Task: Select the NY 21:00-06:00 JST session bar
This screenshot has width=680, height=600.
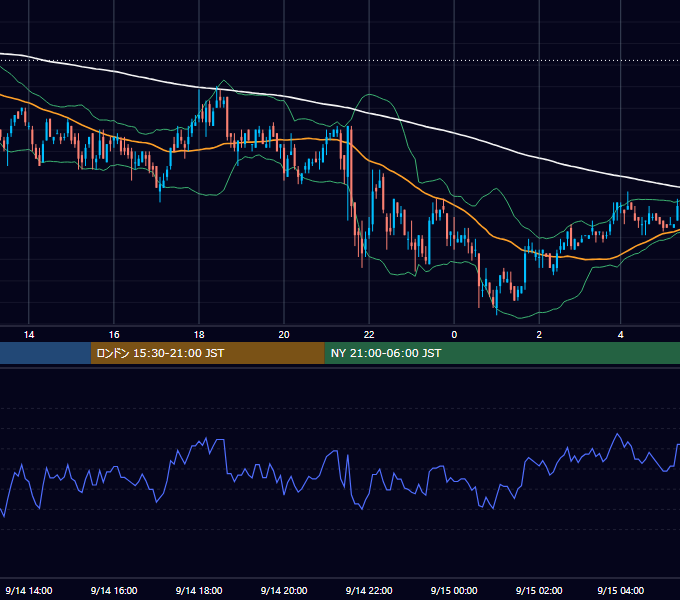Action: click(x=502, y=353)
